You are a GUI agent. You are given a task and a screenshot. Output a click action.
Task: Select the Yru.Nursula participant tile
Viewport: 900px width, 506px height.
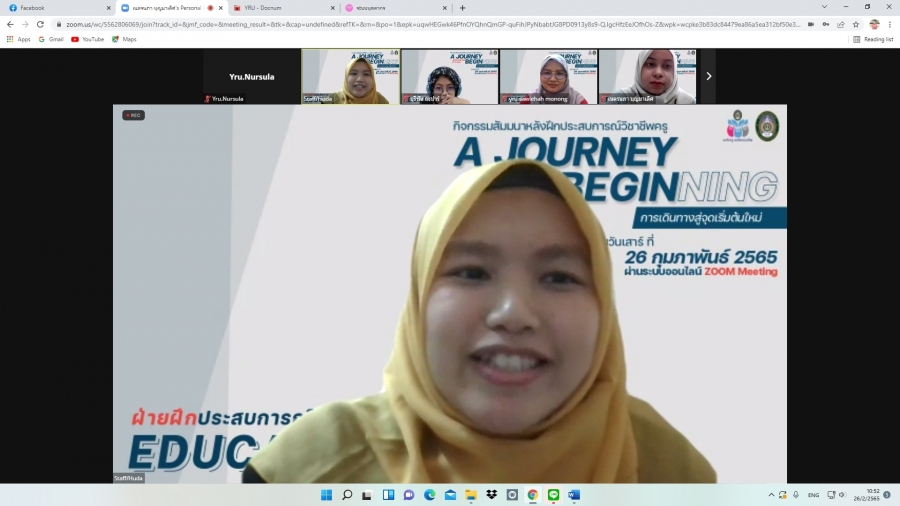click(251, 77)
